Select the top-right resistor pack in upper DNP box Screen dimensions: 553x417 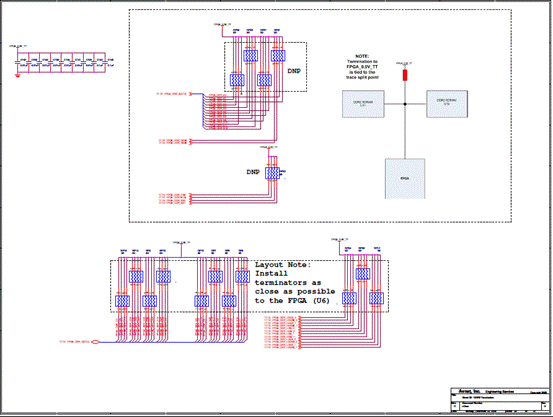pos(278,56)
